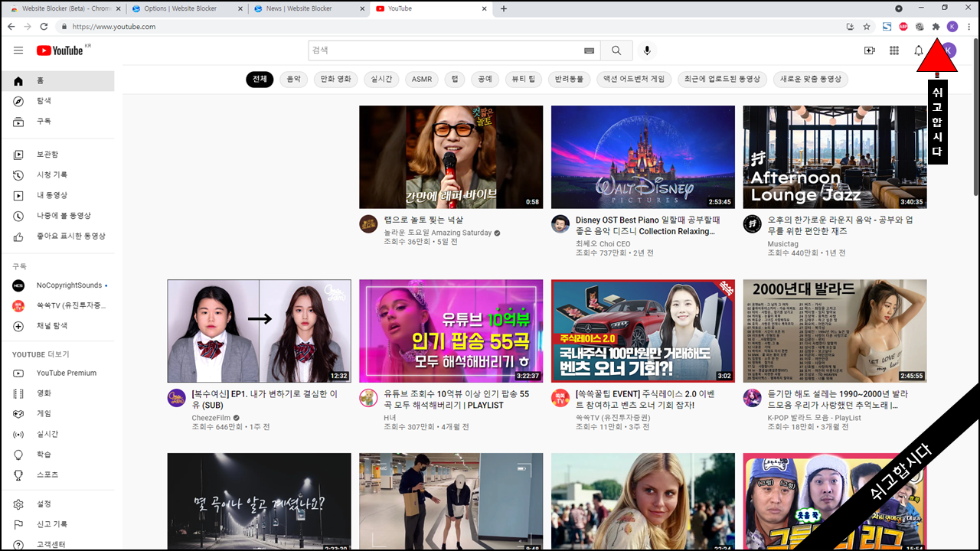Open 스포츠 sports in sidebar

pyautogui.click(x=57, y=474)
